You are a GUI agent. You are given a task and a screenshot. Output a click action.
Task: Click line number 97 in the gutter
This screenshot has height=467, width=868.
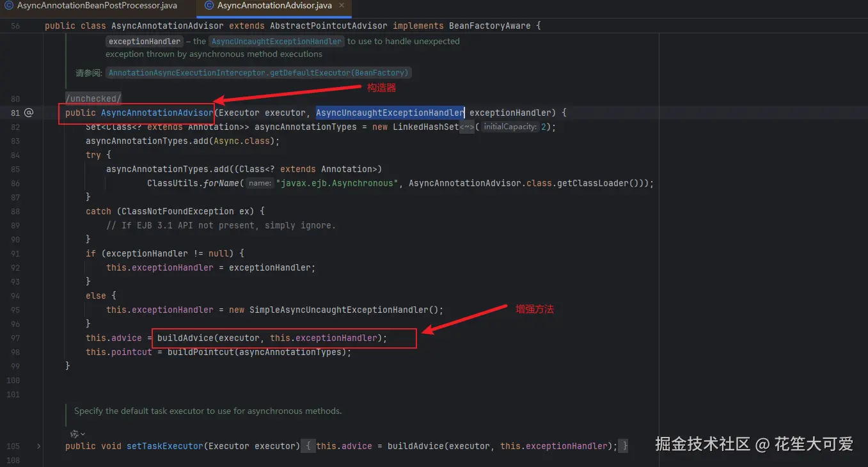(15, 338)
